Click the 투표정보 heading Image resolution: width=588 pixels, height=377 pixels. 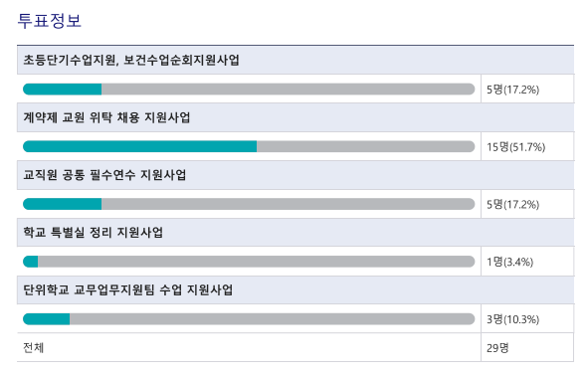coord(49,21)
